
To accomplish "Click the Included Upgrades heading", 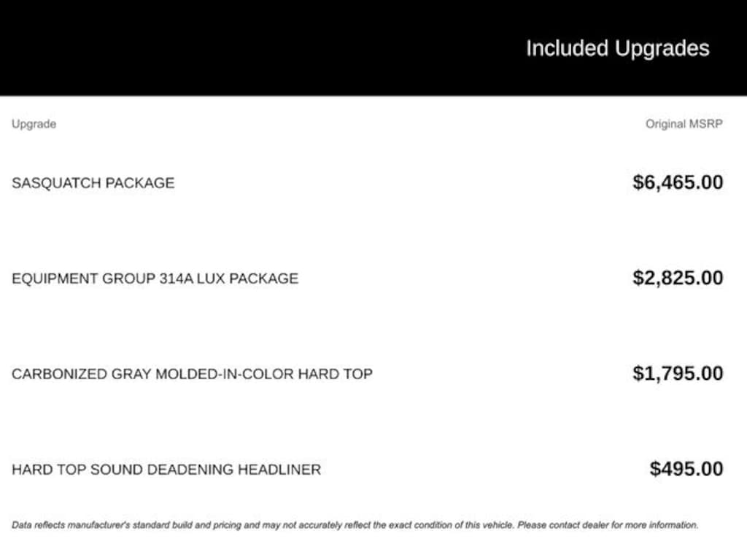I will [x=617, y=49].
